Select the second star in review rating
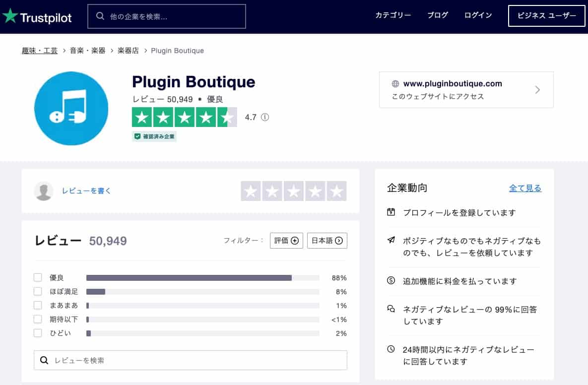This screenshot has height=385, width=588. [272, 191]
